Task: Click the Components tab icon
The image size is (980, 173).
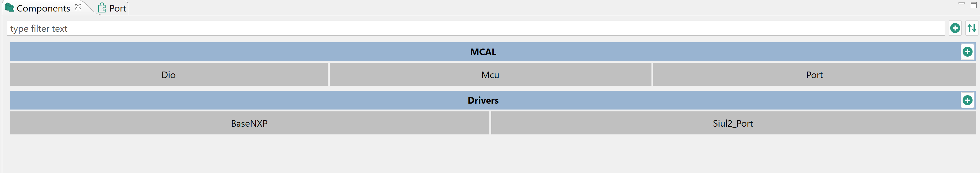Action: click(x=9, y=7)
